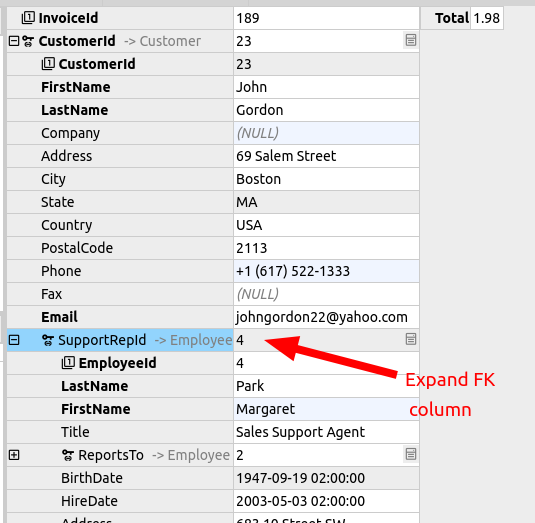This screenshot has height=523, width=535.
Task: Open the record panel icon in ReportsTo row
Action: [x=410, y=454]
